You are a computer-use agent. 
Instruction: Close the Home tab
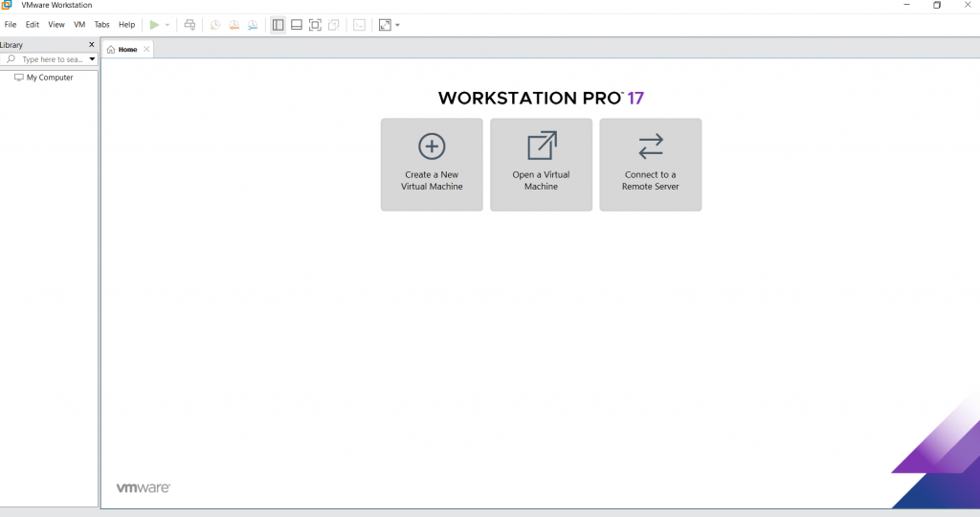(146, 50)
